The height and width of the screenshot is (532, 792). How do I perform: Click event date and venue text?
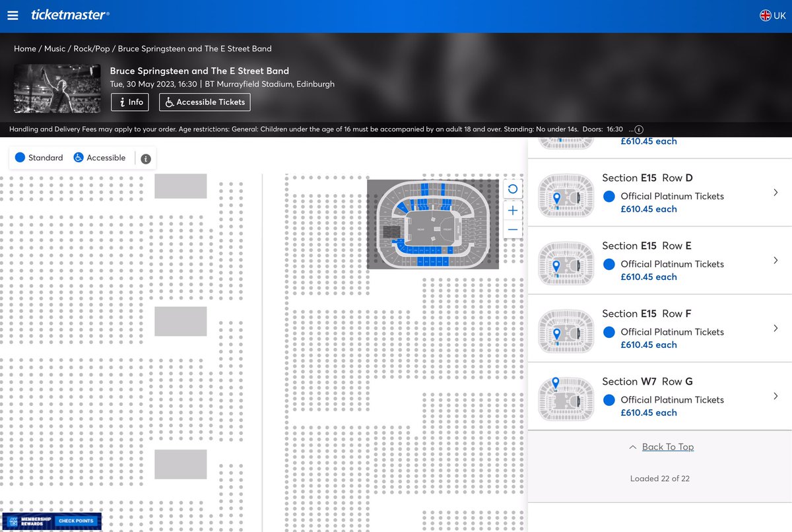click(x=222, y=84)
